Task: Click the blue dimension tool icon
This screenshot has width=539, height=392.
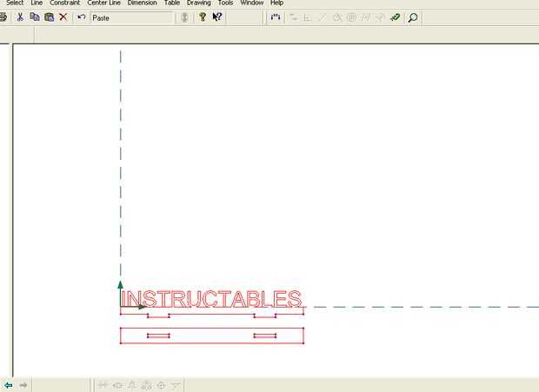Action: (276, 17)
